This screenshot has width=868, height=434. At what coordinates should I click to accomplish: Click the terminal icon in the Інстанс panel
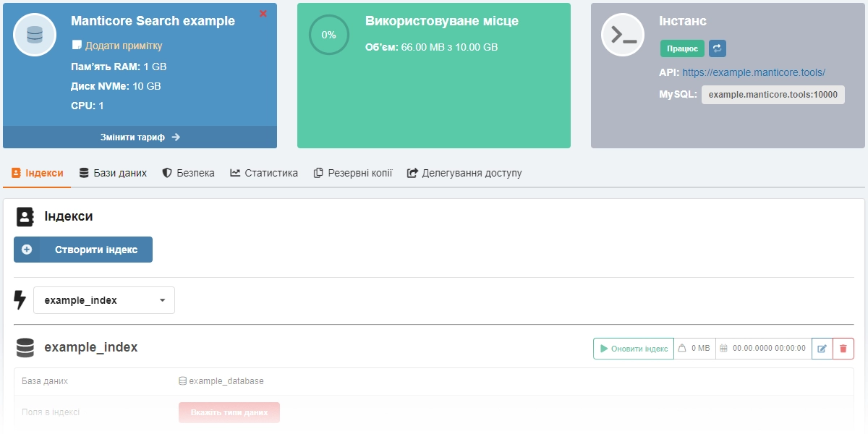point(623,34)
